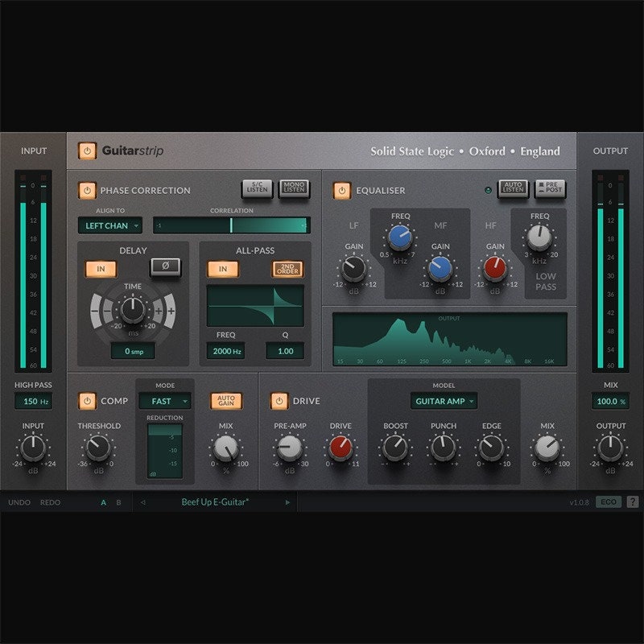Toggle Auto Gain on compressor

point(226,401)
